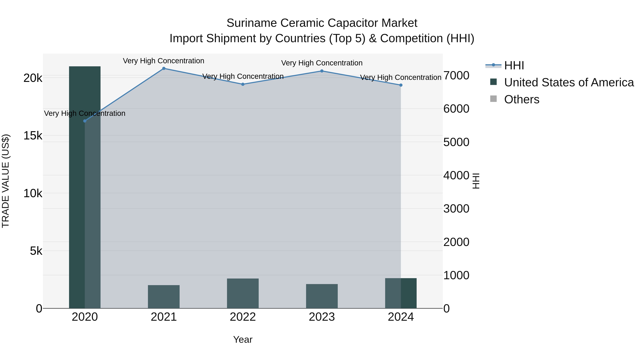Click the 2022 trade value bar

click(243, 294)
